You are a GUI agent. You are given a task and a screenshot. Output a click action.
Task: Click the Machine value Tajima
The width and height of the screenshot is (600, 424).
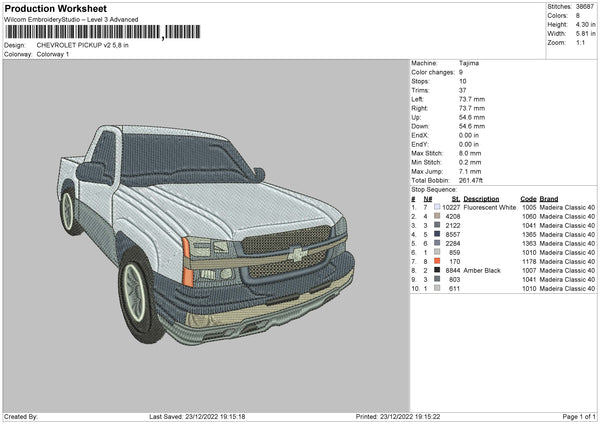pyautogui.click(x=469, y=63)
